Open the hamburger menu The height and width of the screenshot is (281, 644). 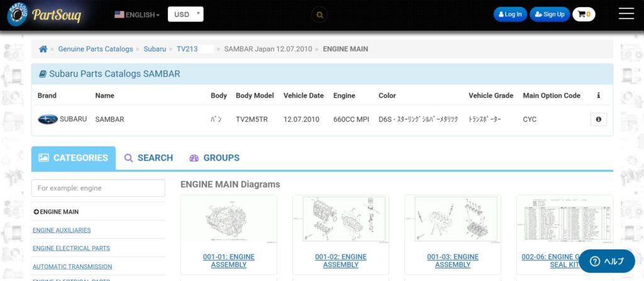pyautogui.click(x=626, y=14)
